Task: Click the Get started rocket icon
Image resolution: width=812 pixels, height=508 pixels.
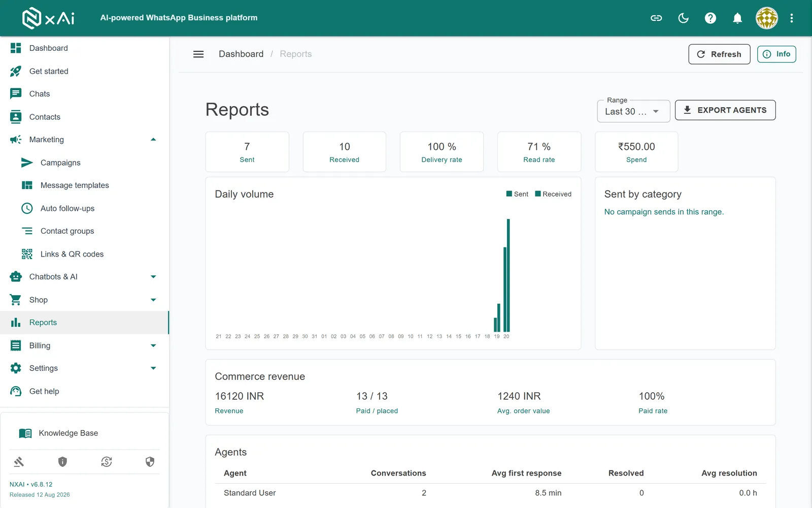Action: click(x=16, y=71)
